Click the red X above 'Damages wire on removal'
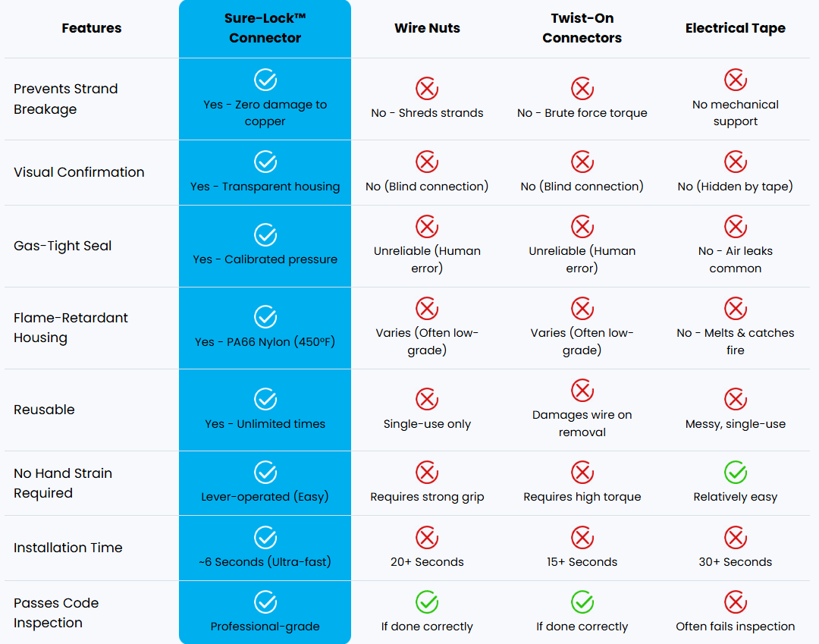 point(582,391)
